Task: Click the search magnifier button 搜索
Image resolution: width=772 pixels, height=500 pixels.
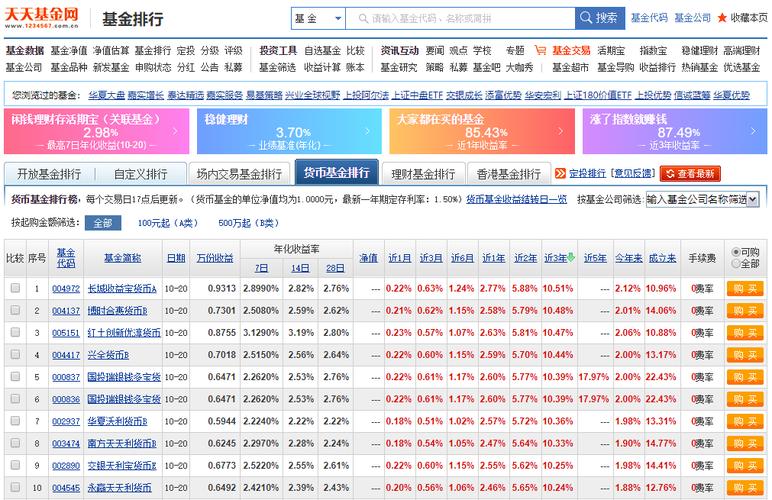Action: (600, 18)
